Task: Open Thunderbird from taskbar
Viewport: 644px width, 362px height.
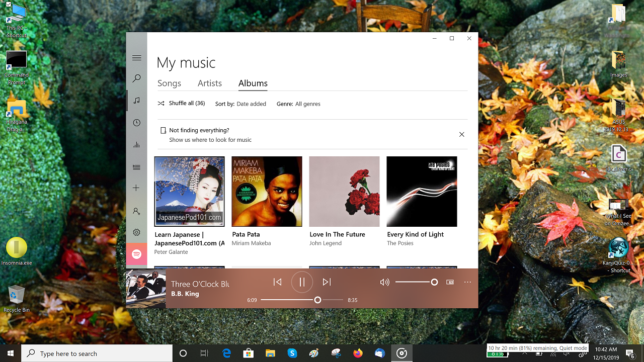Action: 380,353
